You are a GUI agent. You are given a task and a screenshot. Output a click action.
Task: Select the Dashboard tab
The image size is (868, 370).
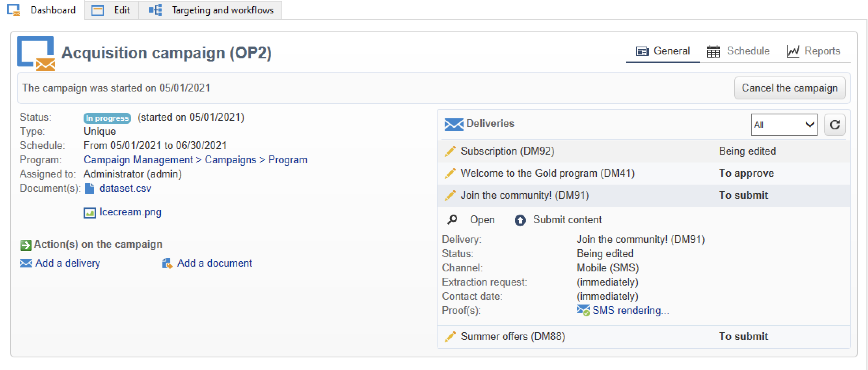42,10
